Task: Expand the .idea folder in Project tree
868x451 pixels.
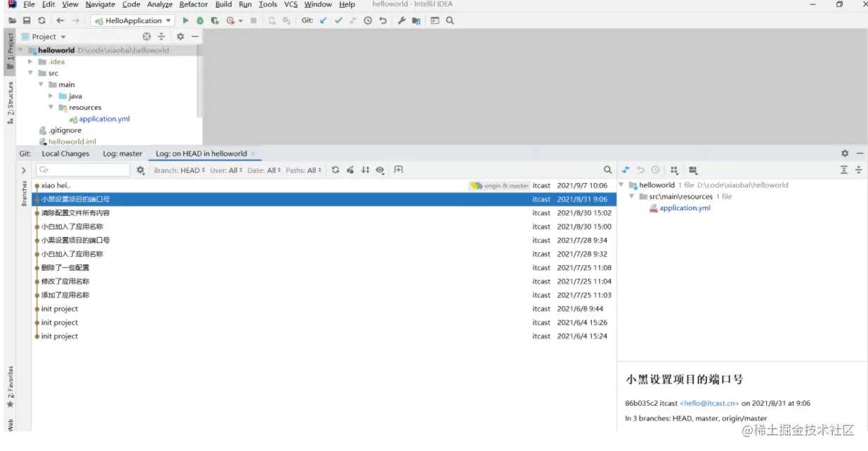Action: tap(30, 62)
